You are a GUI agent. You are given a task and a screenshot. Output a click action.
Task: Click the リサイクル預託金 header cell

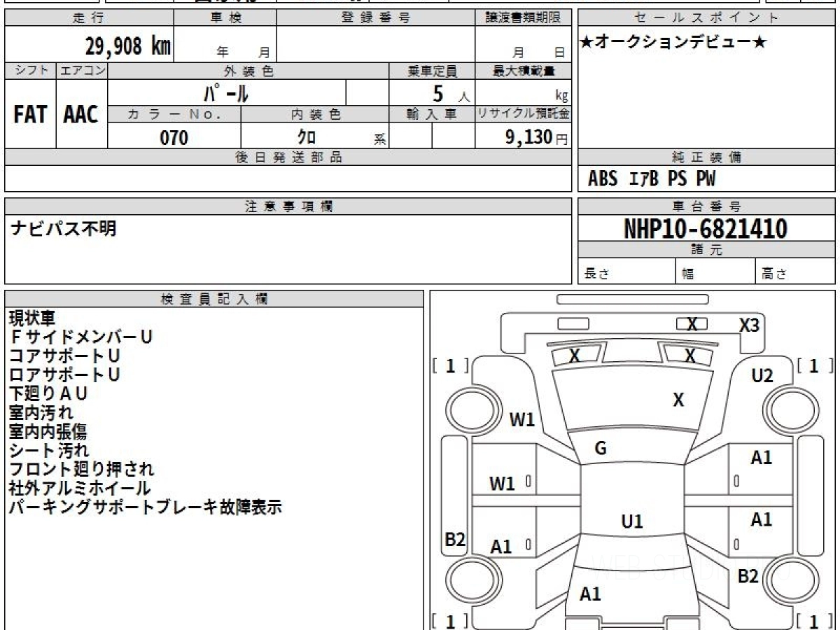[523, 114]
